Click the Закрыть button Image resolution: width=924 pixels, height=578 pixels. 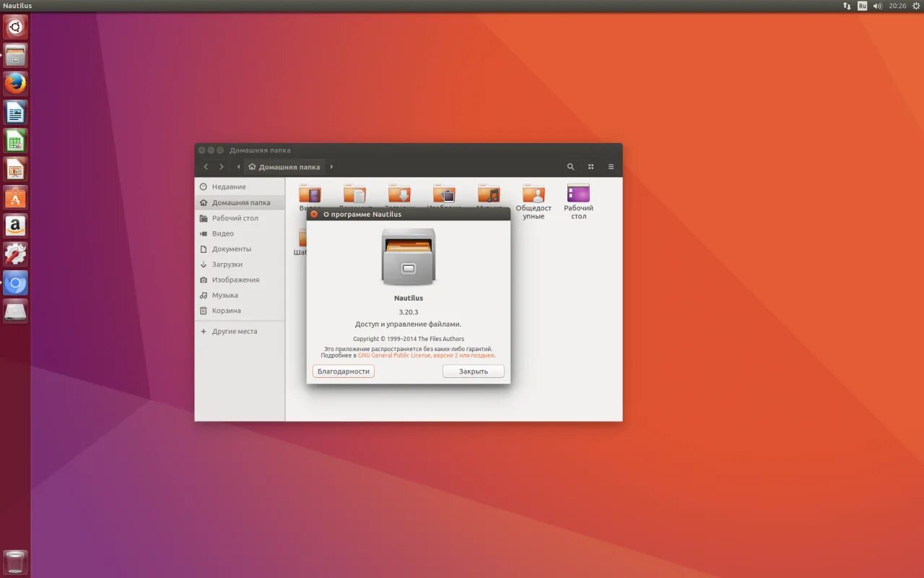tap(474, 371)
